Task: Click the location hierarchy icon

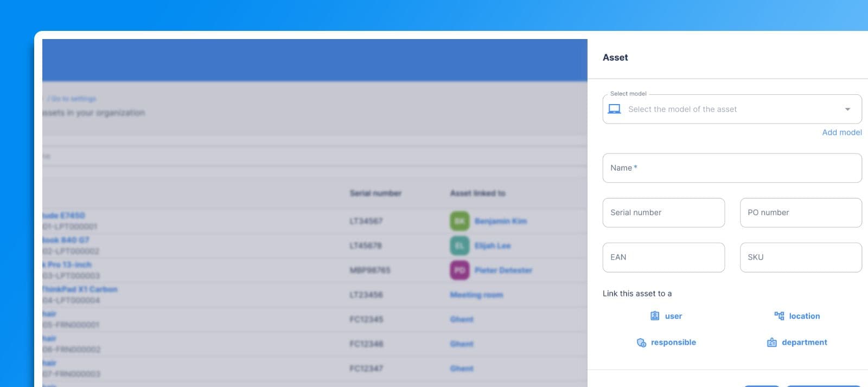Action: tap(779, 316)
